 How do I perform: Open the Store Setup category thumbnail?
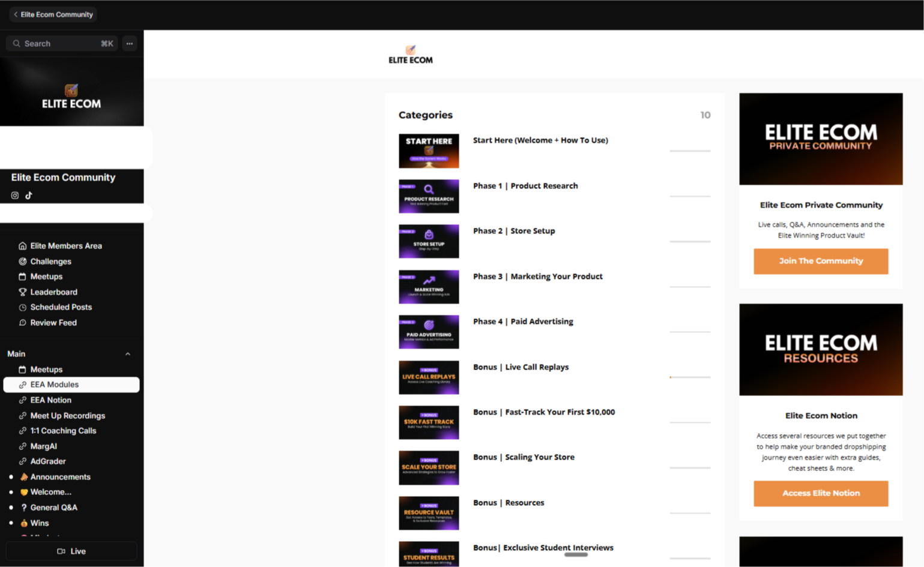point(429,241)
